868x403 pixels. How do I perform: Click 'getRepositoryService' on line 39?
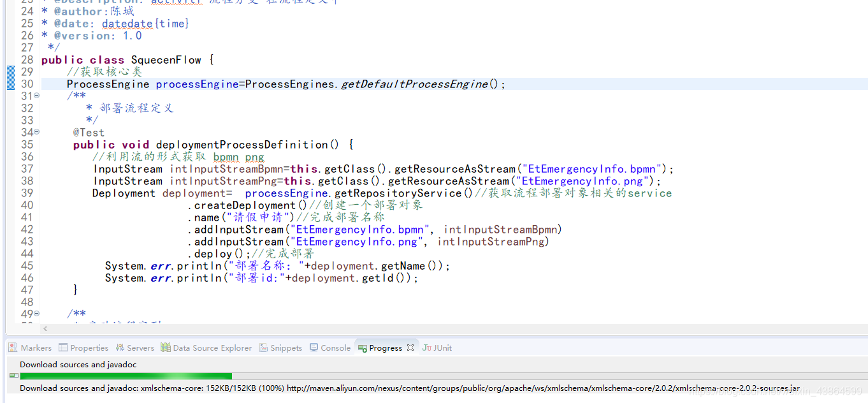(398, 193)
